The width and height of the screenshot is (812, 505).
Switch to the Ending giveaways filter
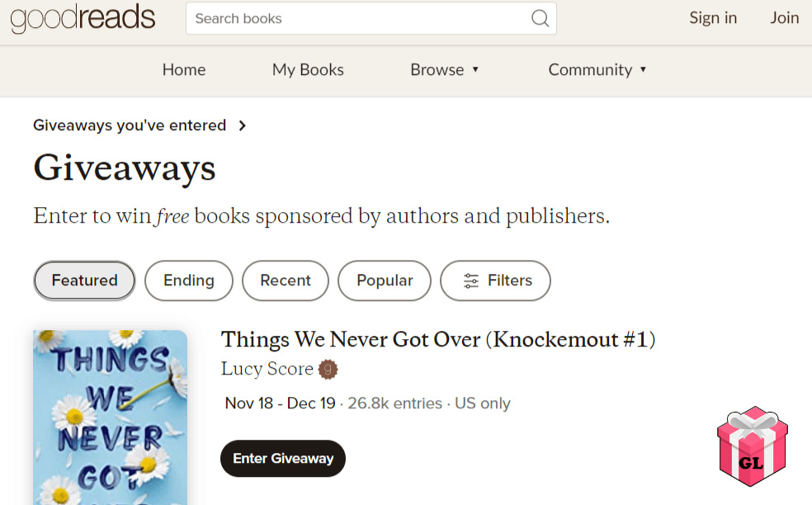pos(189,281)
